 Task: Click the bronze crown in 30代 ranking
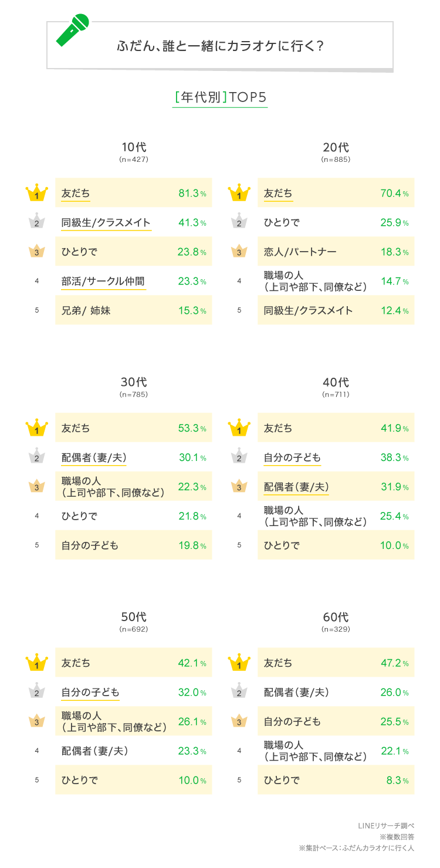click(x=36, y=486)
